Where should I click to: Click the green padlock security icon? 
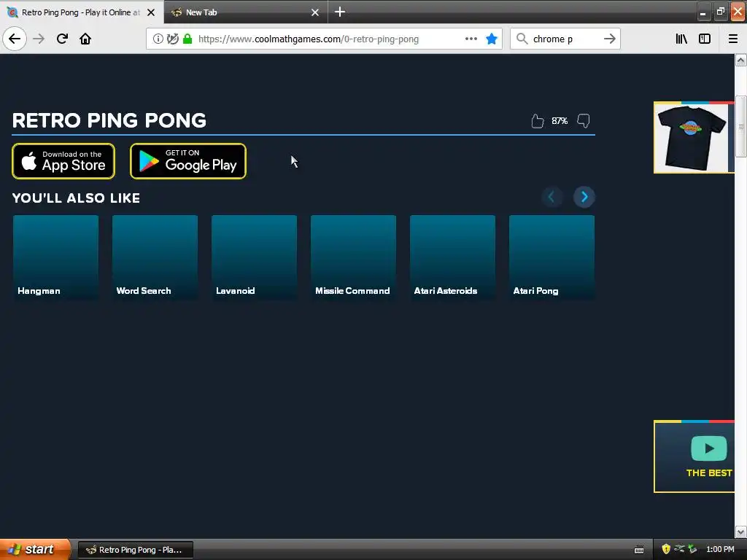click(x=187, y=39)
